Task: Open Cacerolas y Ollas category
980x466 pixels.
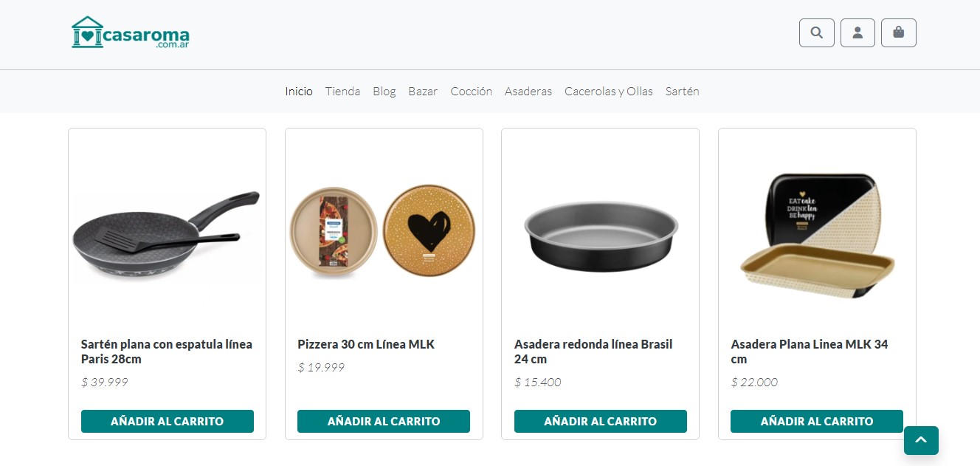Action: 609,92
